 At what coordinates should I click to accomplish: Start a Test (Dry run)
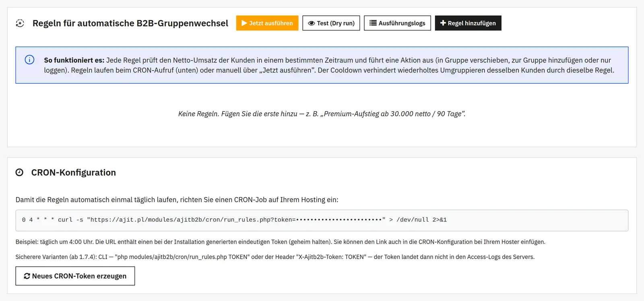click(x=331, y=23)
